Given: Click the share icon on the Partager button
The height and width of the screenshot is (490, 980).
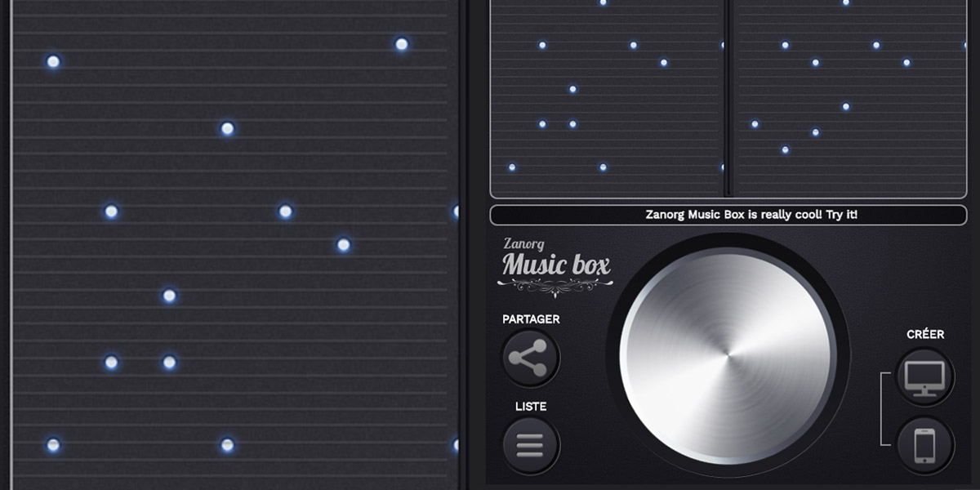Looking at the screenshot, I should point(530,359).
